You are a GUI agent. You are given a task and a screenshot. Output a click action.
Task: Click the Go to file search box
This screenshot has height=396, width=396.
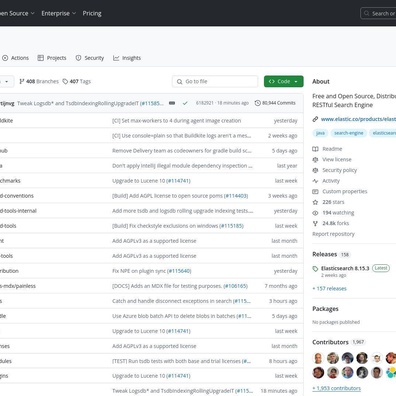(x=215, y=81)
